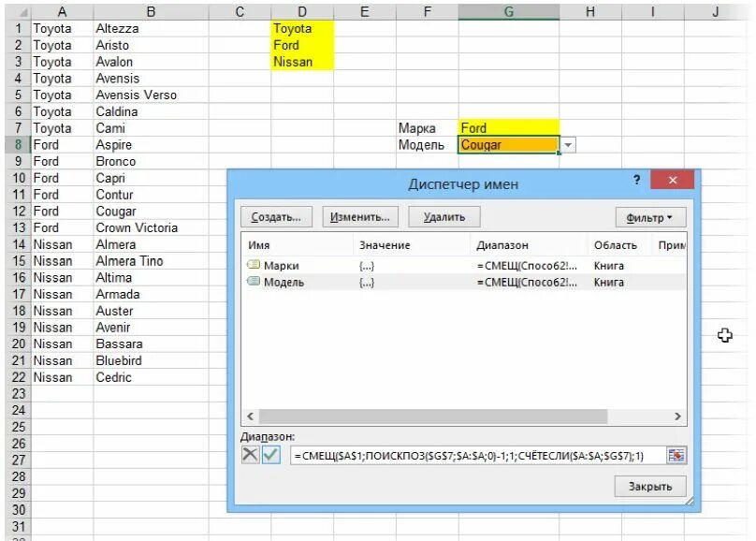Sort by the Диапазон column header
The width and height of the screenshot is (756, 541).
coord(529,245)
